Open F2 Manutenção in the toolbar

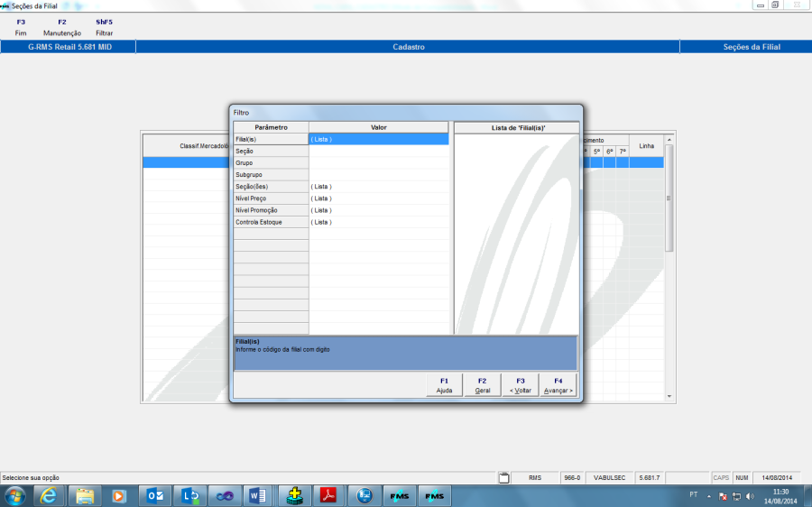click(62, 27)
